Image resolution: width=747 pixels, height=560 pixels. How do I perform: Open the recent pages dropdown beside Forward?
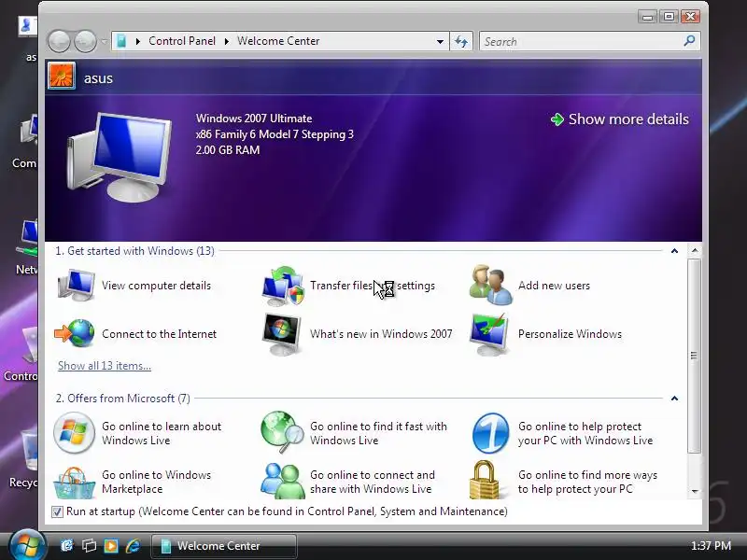pos(104,42)
